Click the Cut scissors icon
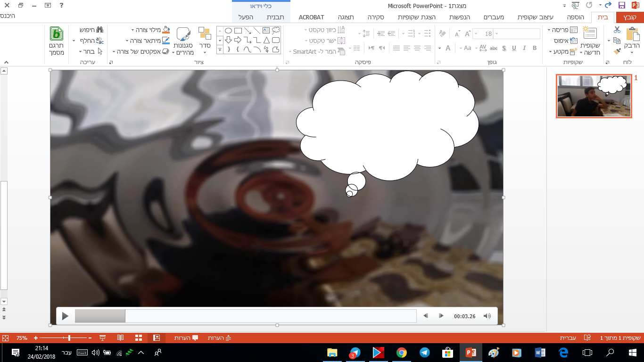Viewport: 644px width, 362px height. (x=617, y=30)
